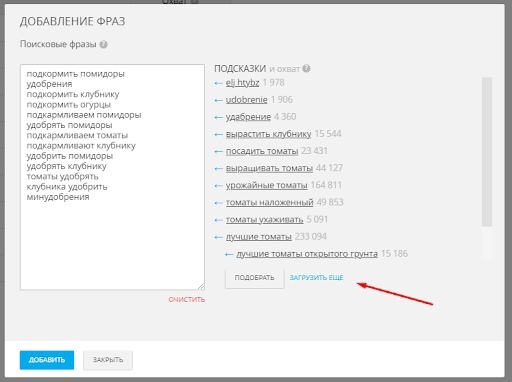Add suggestion arrow for посадить томаты
The width and height of the screenshot is (512, 382).
[219, 151]
